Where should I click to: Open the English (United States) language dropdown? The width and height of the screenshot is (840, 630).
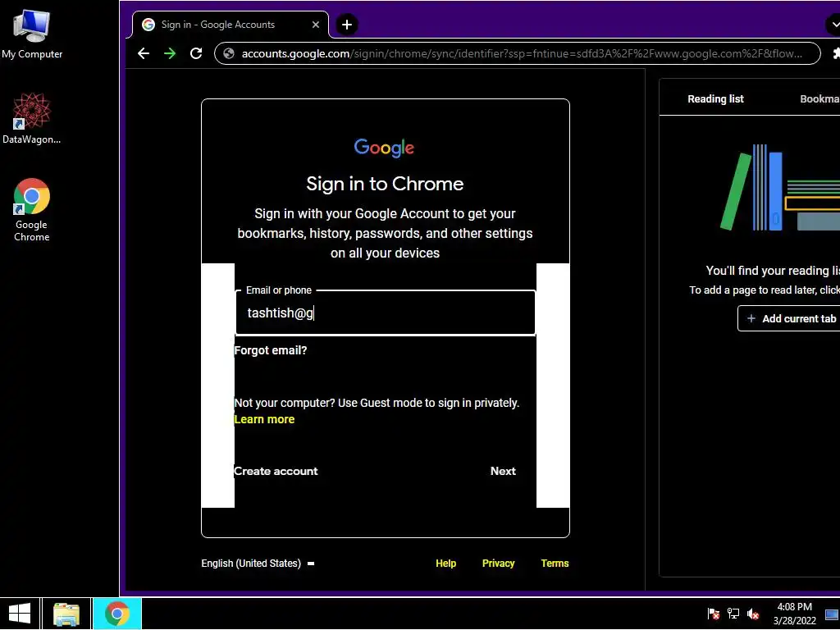(x=258, y=564)
